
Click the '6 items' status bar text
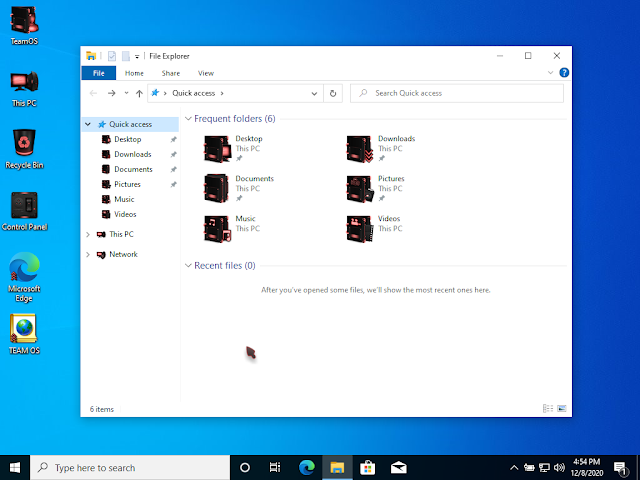[102, 409]
